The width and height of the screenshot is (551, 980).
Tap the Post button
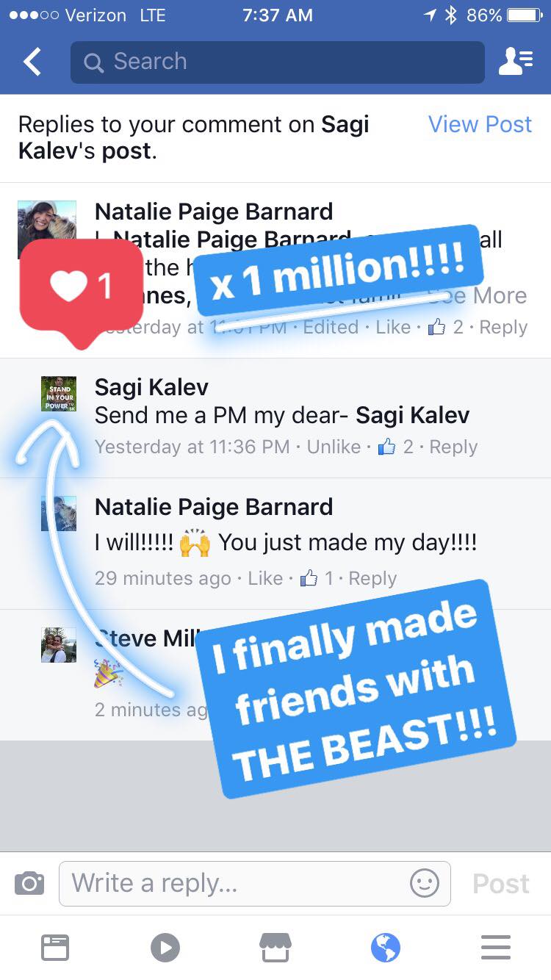(501, 883)
